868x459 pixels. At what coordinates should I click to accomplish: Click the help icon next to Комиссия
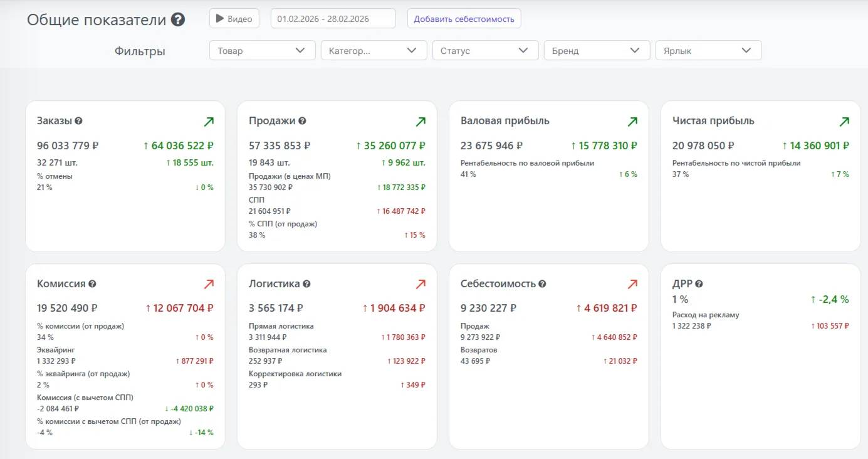(92, 284)
